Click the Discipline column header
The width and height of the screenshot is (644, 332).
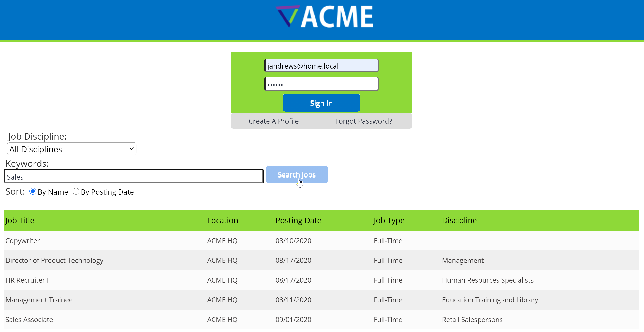[459, 220]
